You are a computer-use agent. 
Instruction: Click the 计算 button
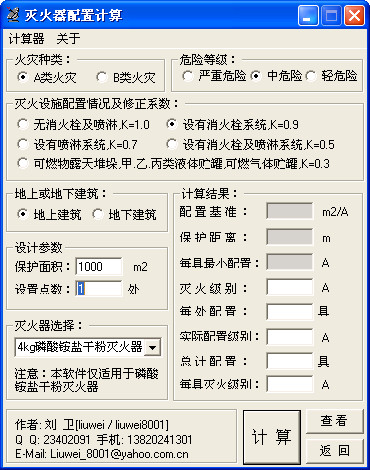[272, 437]
